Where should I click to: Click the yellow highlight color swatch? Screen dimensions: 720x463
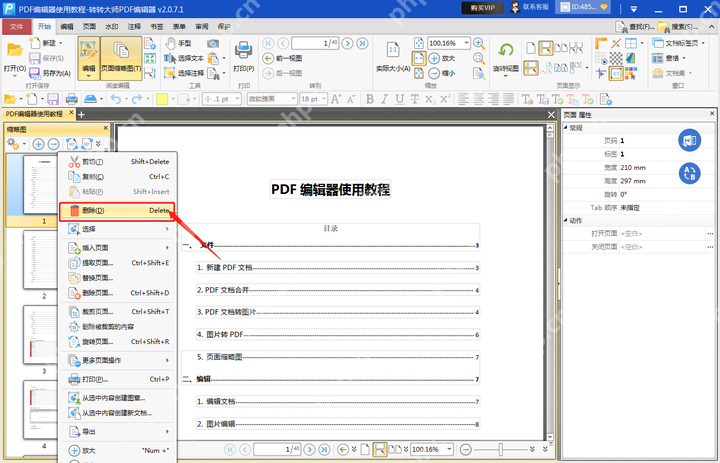[162, 99]
